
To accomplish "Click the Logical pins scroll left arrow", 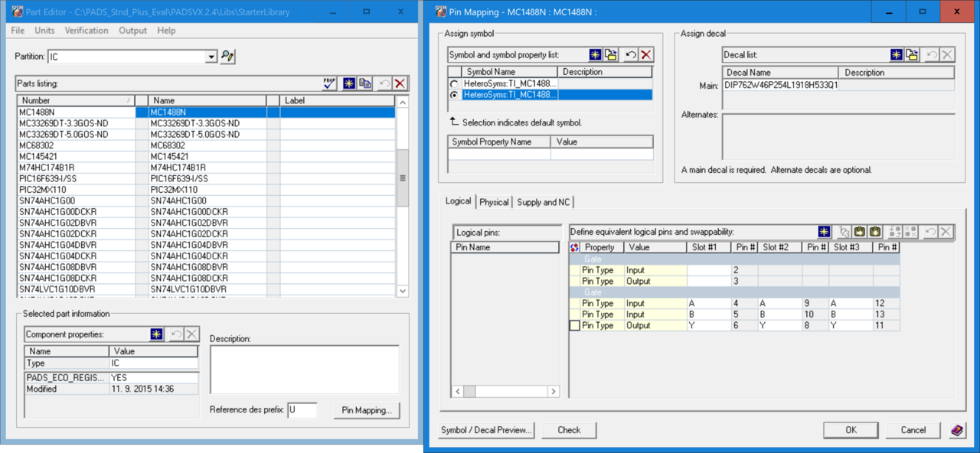I will pos(458,392).
